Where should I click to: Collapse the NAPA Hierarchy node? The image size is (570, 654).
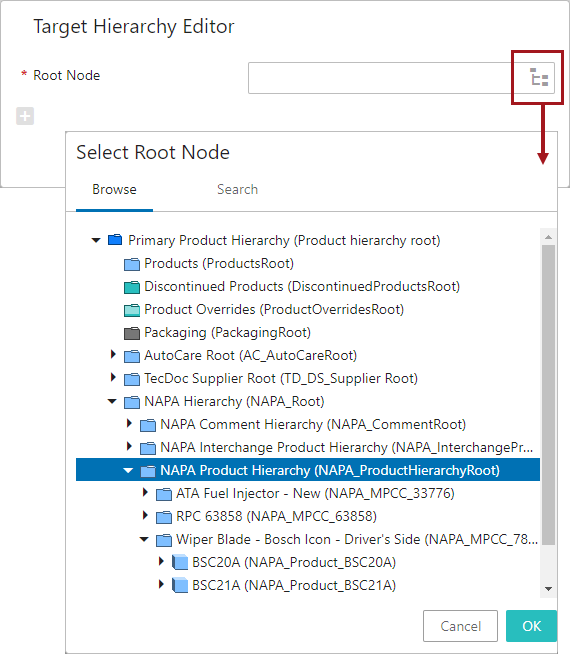point(112,401)
